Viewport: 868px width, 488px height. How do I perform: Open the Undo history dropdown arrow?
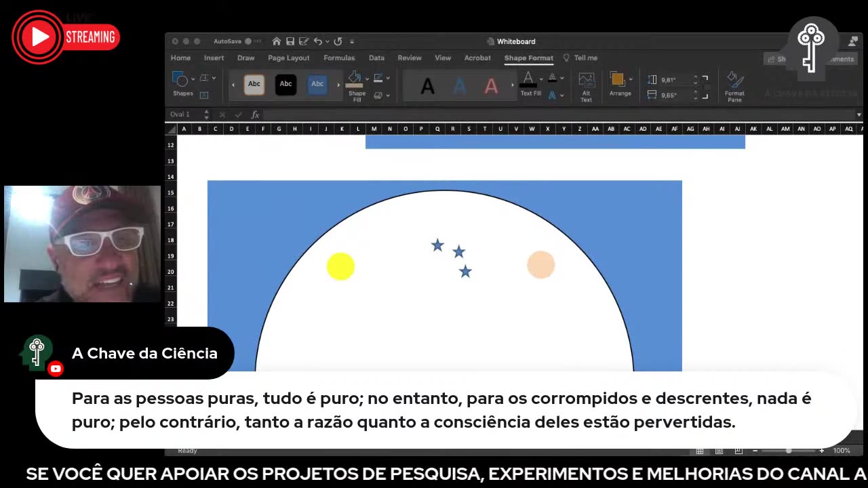pos(327,41)
